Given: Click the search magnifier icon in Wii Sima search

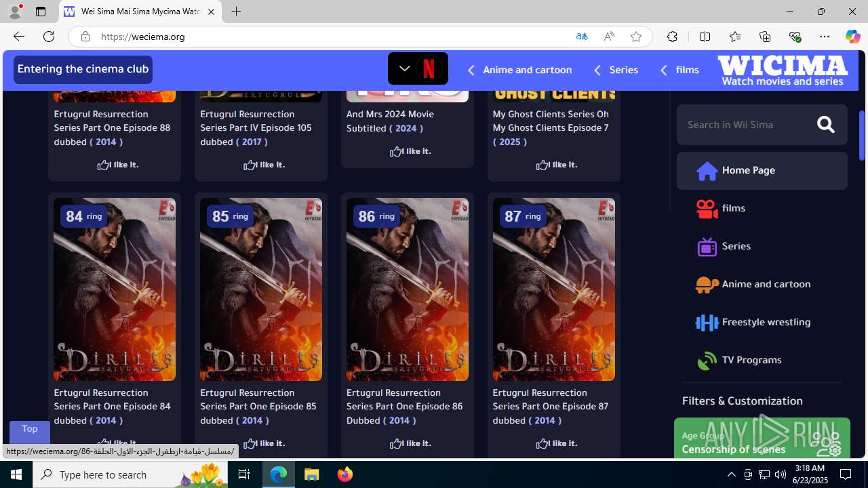Looking at the screenshot, I should [x=825, y=125].
